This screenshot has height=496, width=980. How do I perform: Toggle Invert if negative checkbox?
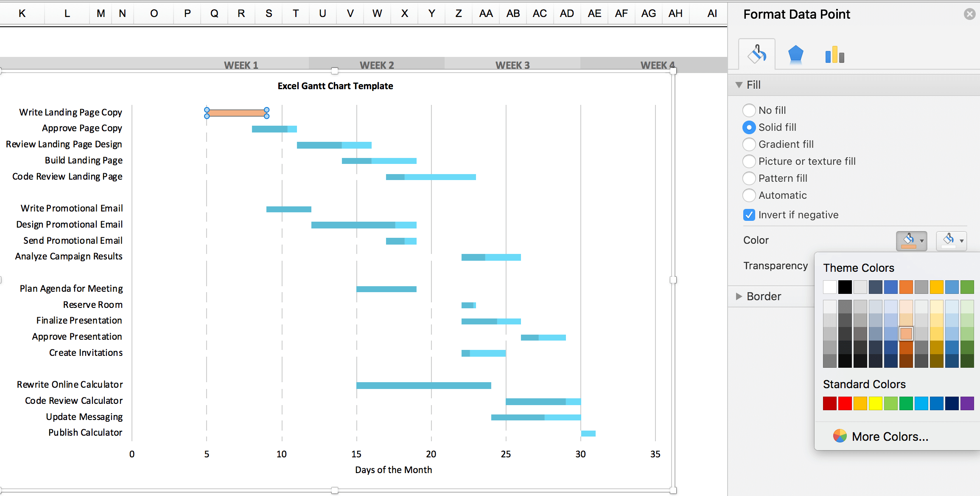coord(748,214)
